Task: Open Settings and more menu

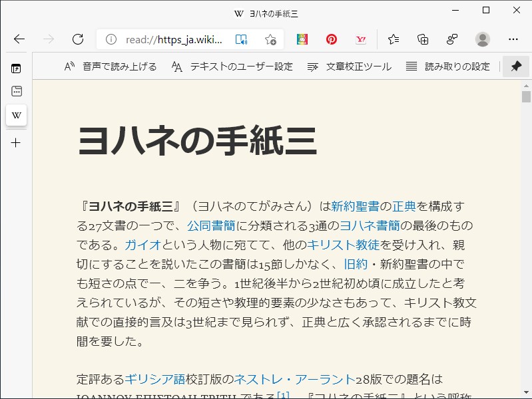Action: [513, 39]
